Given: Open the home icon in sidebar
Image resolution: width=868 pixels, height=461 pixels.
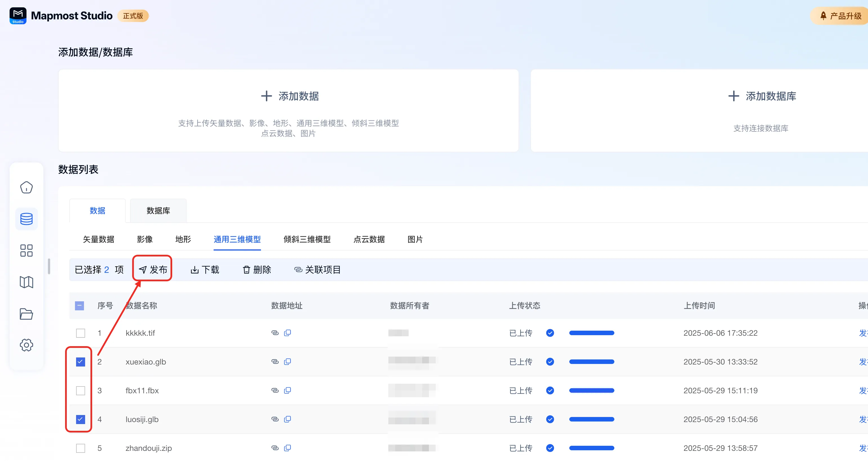Looking at the screenshot, I should (26, 188).
